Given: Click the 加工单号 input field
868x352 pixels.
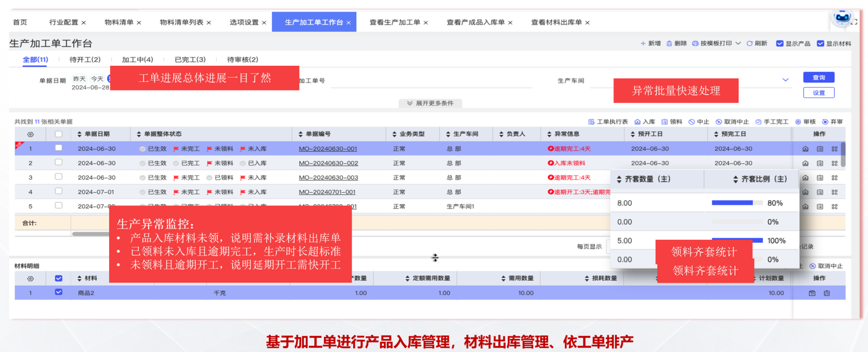Looking at the screenshot, I should tap(431, 81).
